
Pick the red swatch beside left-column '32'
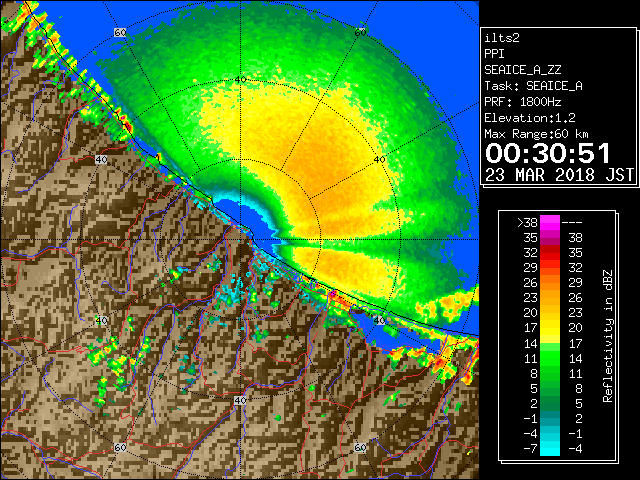(550, 253)
